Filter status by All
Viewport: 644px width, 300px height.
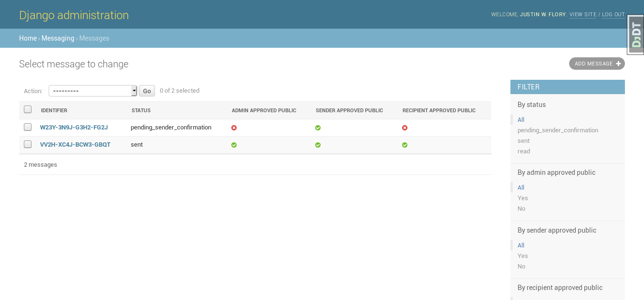pyautogui.click(x=521, y=120)
